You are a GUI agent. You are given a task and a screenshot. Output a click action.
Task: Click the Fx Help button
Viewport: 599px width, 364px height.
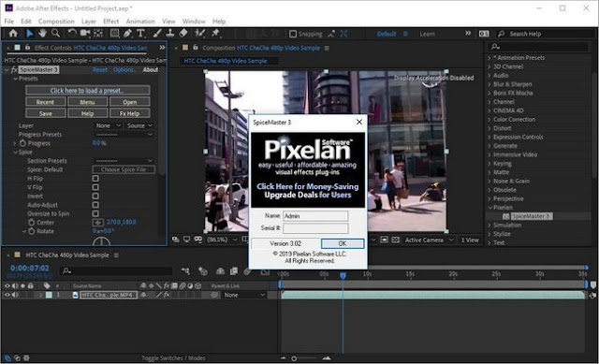point(129,113)
